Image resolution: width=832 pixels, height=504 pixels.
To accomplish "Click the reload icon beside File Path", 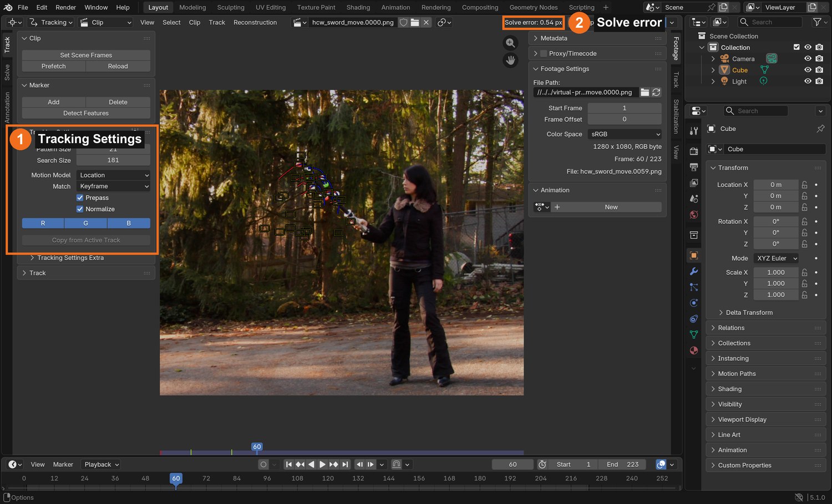I will (656, 92).
